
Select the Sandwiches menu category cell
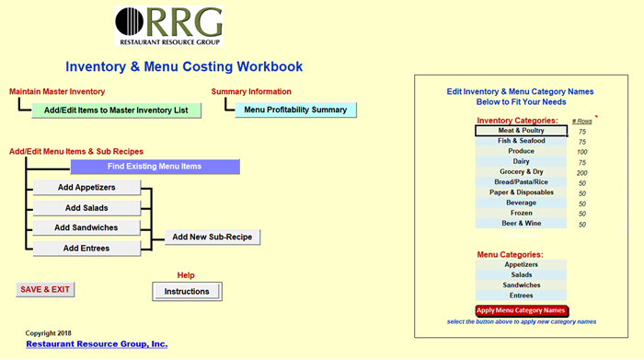pyautogui.click(x=522, y=285)
